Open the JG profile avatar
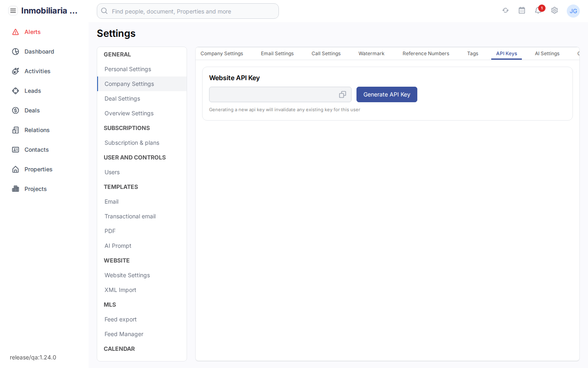 (x=573, y=11)
